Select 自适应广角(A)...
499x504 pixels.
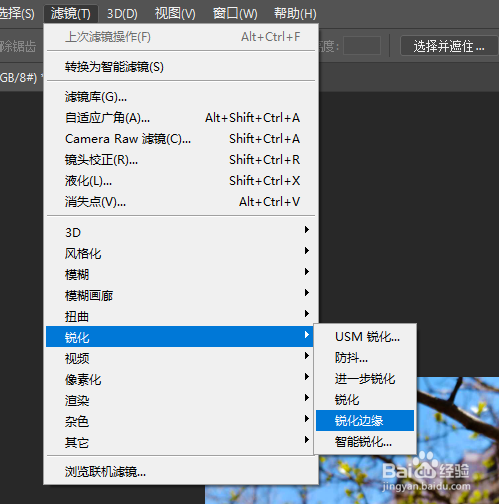[x=180, y=118]
